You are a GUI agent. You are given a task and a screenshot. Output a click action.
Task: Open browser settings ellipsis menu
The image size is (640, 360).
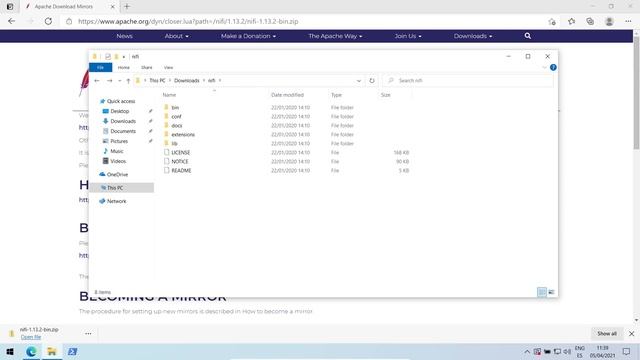(x=628, y=22)
